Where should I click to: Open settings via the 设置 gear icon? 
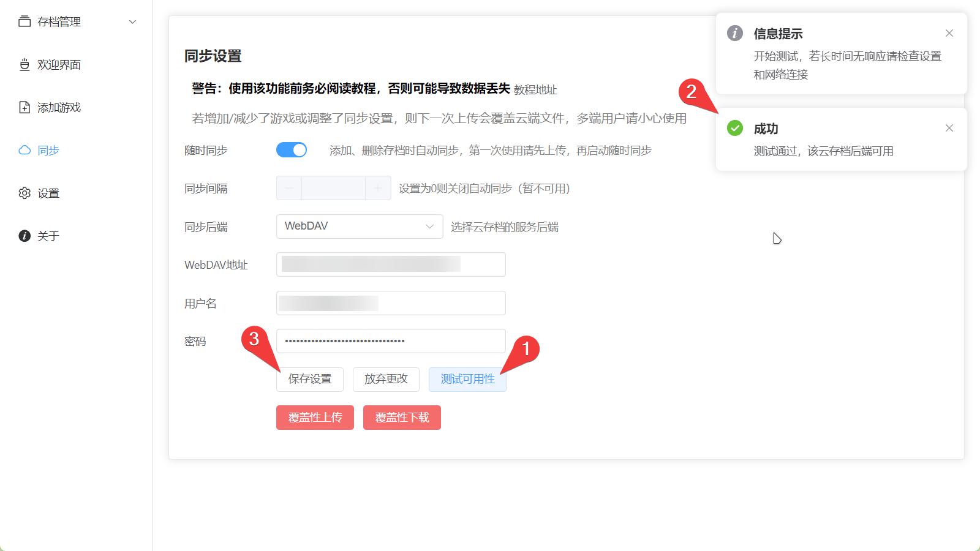click(23, 193)
